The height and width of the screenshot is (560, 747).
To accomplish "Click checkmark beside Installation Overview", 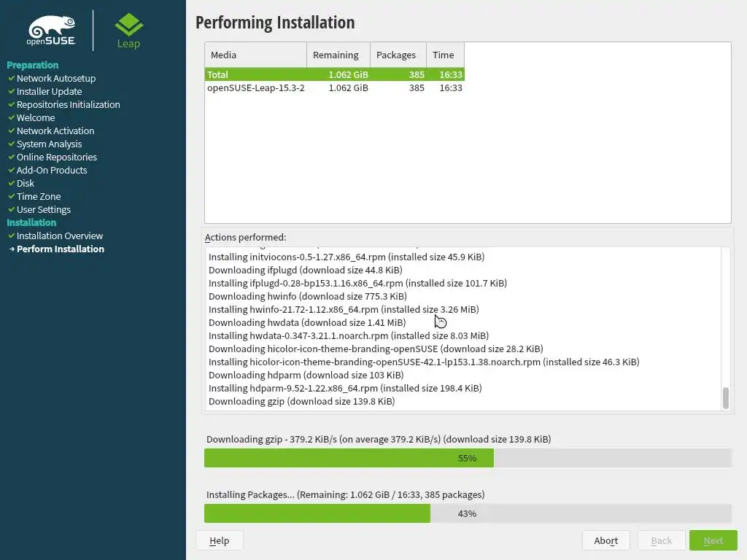I will [12, 236].
